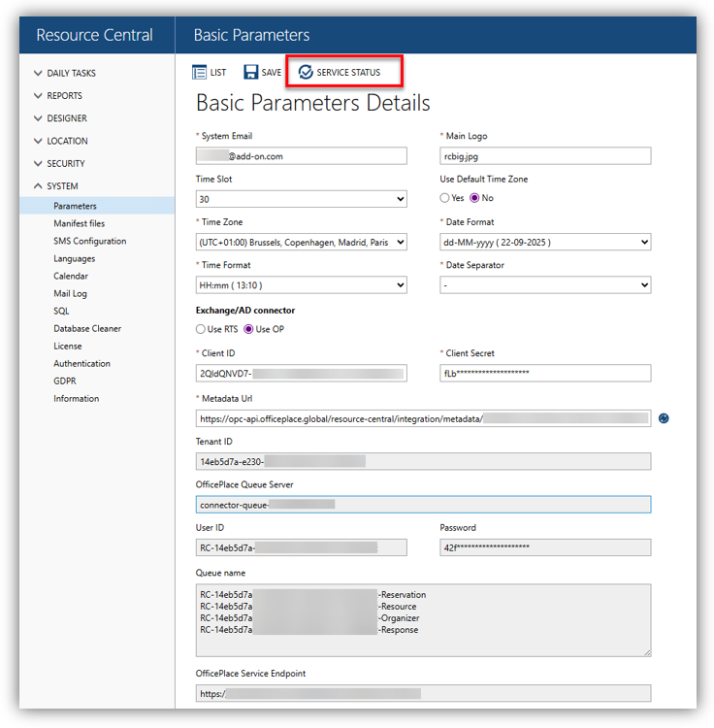Image resolution: width=714 pixels, height=728 pixels.
Task: Open SMS Configuration in the sidebar
Action: coord(90,241)
